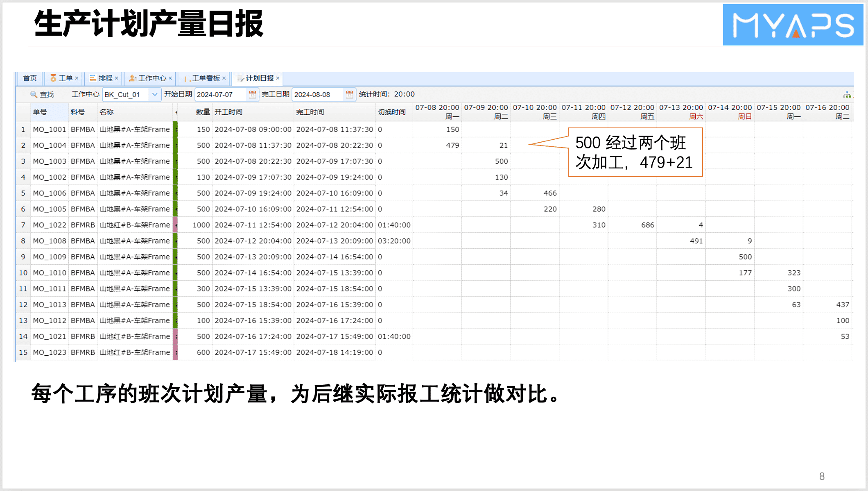
Task: Click the 查找 search magnifier icon
Action: [34, 94]
